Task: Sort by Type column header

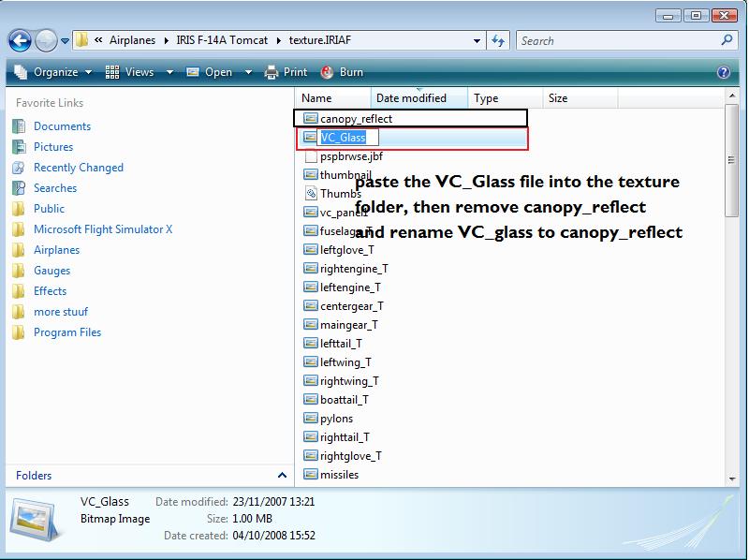Action: tap(505, 98)
